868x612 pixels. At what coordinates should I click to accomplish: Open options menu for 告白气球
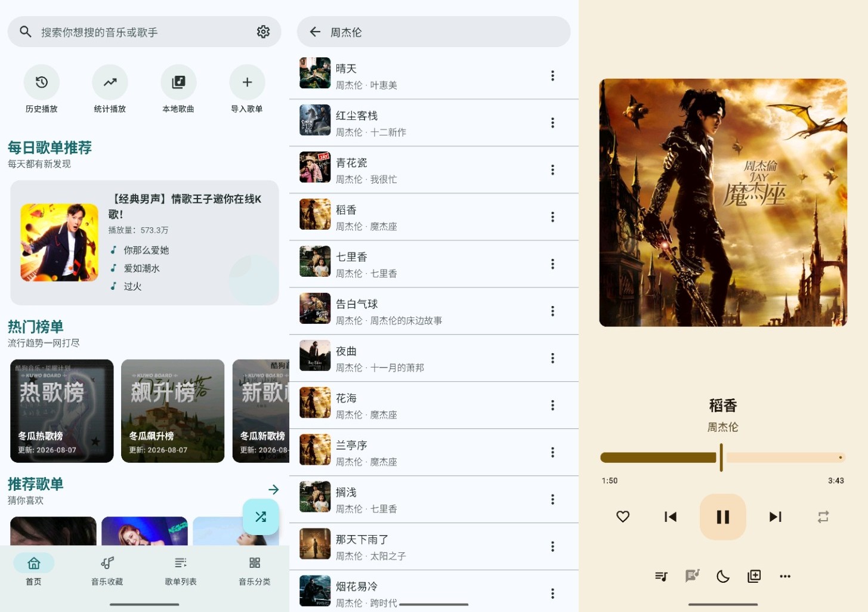[x=552, y=311]
